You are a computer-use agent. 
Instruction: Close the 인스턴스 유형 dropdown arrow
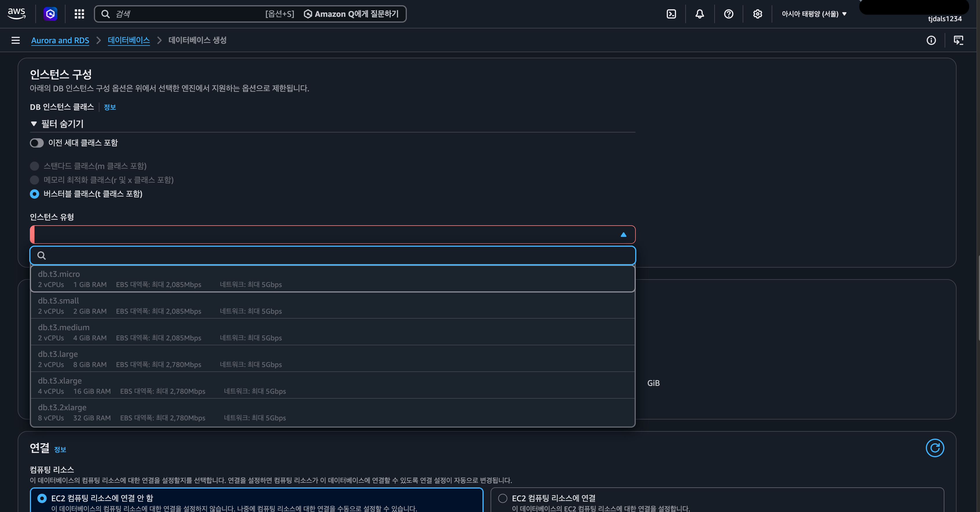point(623,235)
